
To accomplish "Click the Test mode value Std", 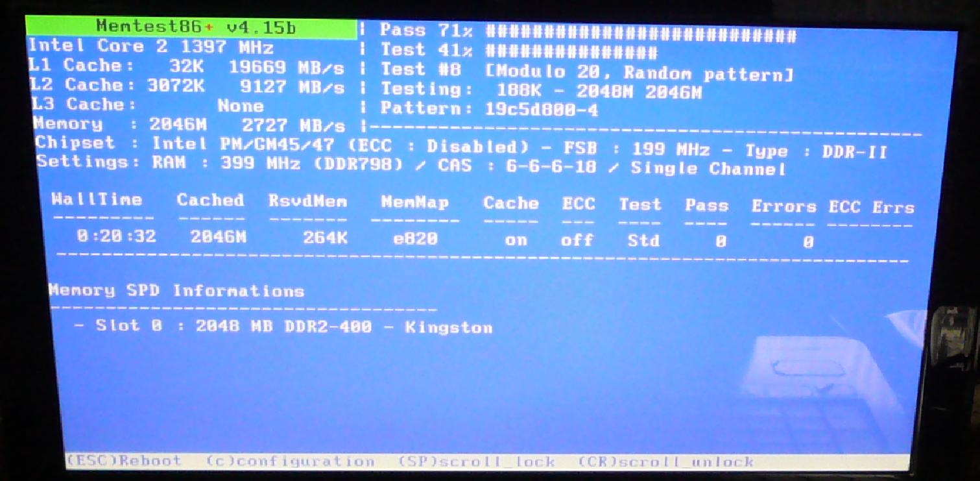I will pos(643,241).
